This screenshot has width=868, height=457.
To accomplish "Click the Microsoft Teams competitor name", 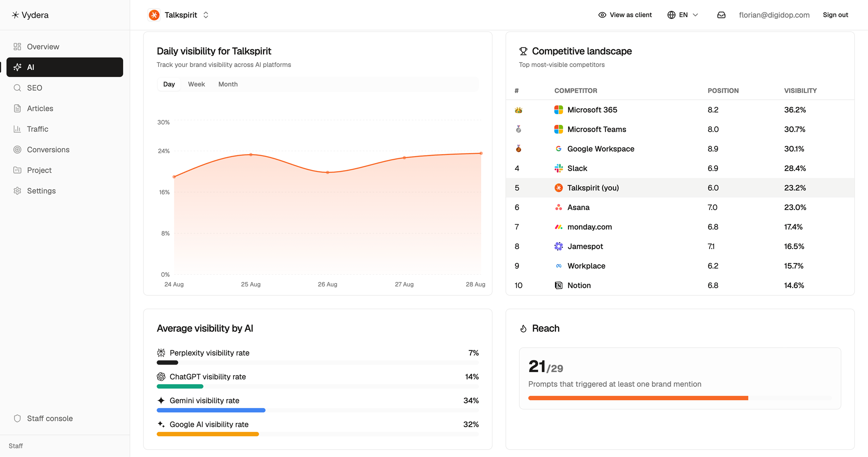I will tap(597, 129).
